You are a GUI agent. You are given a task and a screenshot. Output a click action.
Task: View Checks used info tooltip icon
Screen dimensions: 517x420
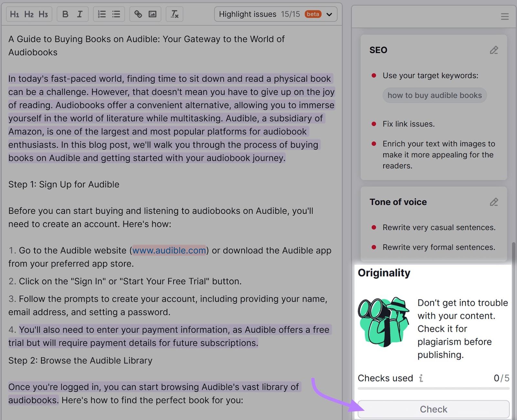[x=421, y=378]
